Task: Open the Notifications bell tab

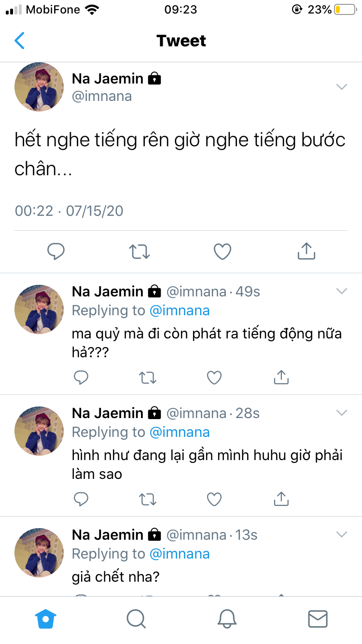Action: [227, 618]
